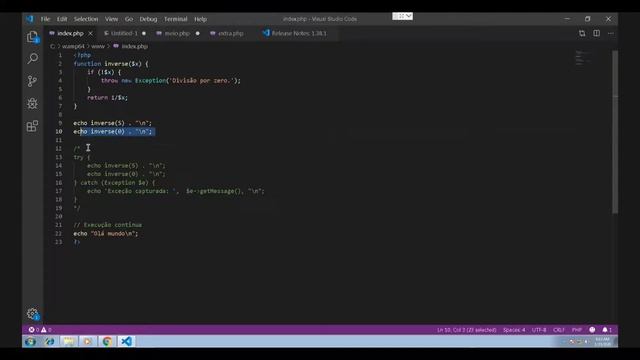Click the '// Execução continua' comment
640x360 pixels.
tap(108, 225)
